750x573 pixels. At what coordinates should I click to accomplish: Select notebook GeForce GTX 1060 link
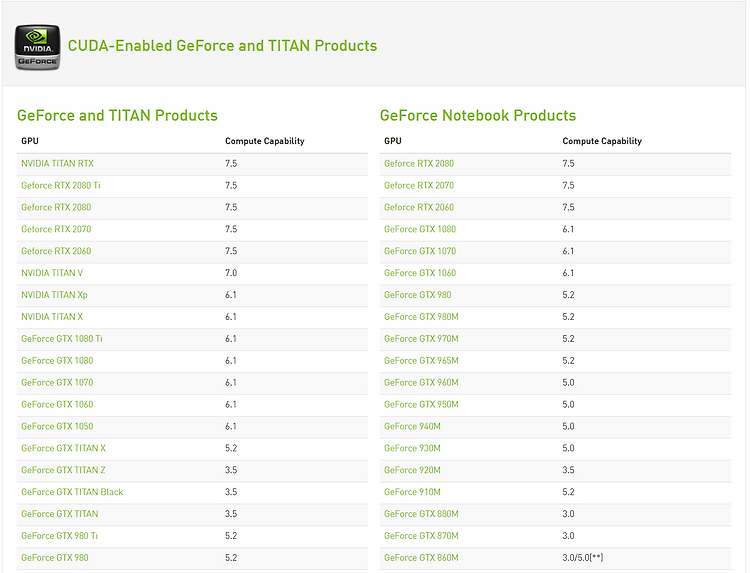click(x=420, y=273)
